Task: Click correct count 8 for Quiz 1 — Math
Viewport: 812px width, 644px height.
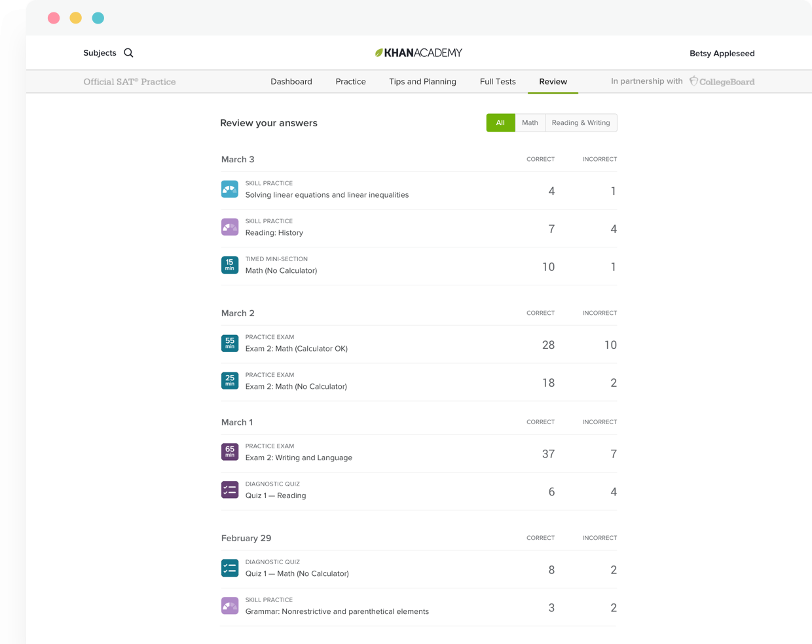Action: coord(551,570)
